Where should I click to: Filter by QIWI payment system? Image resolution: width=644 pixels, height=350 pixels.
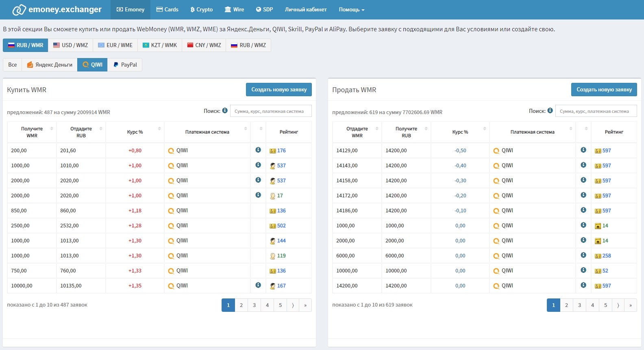pyautogui.click(x=93, y=65)
